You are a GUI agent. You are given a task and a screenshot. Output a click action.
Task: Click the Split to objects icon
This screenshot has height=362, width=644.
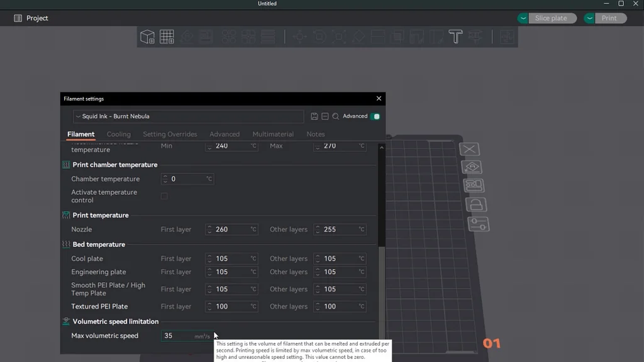[x=229, y=36]
